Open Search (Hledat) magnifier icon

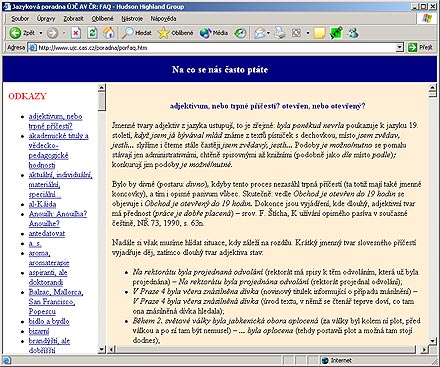(127, 33)
